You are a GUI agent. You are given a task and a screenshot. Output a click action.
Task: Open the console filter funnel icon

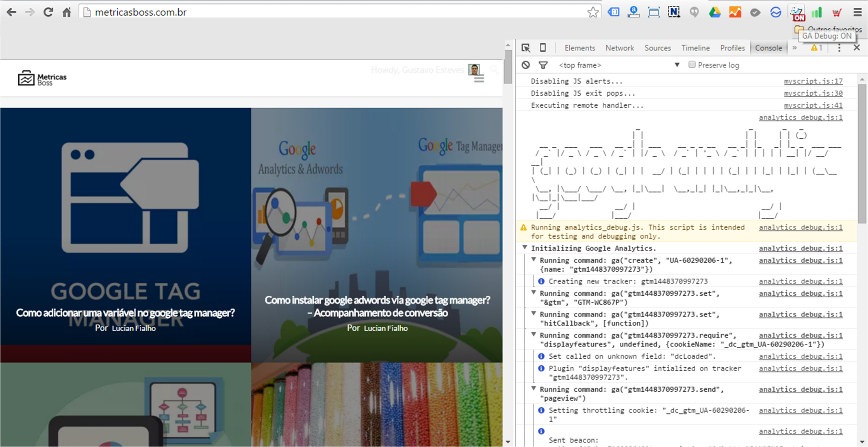(x=543, y=65)
